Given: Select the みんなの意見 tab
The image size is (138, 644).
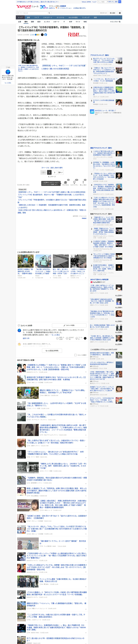Looking at the screenshot, I should click(x=73, y=17).
